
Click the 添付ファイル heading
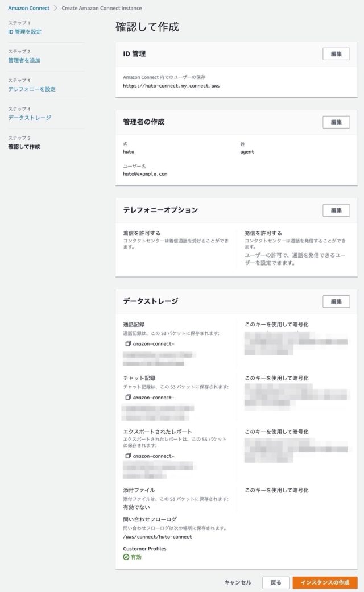[139, 490]
